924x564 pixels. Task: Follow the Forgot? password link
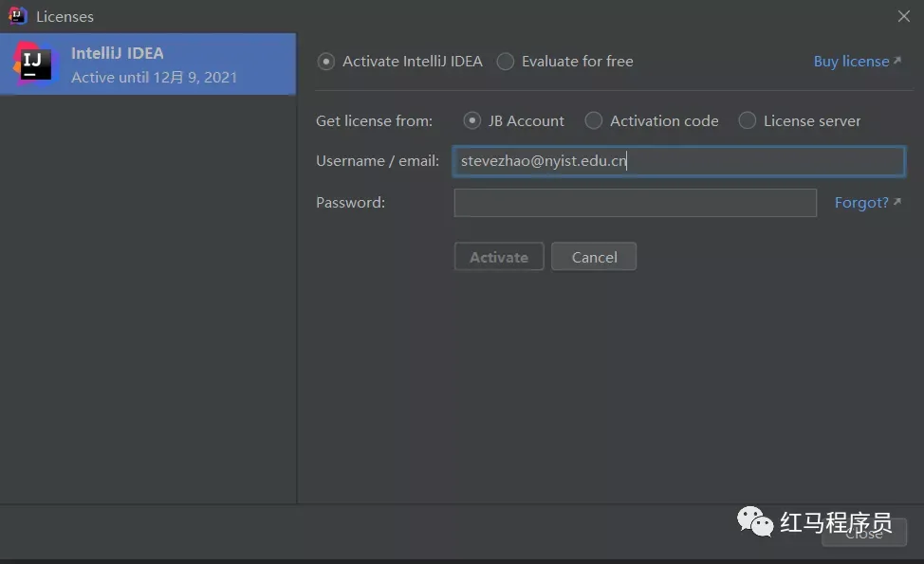click(x=860, y=203)
